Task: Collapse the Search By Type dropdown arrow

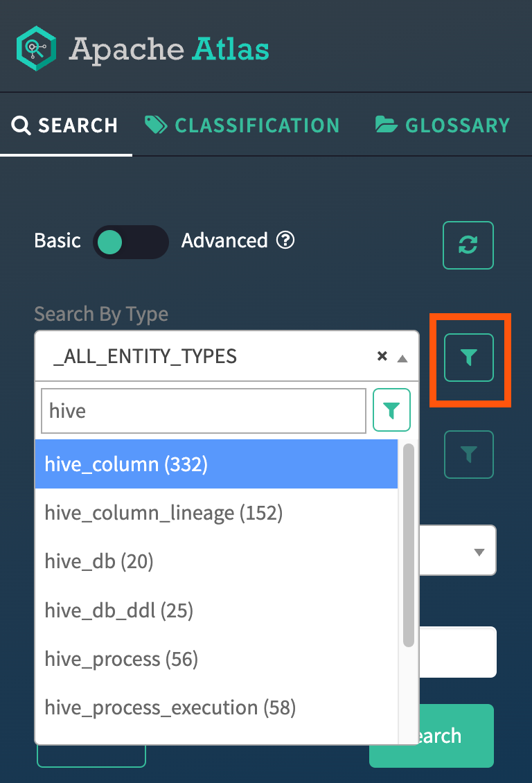Action: pos(402,358)
